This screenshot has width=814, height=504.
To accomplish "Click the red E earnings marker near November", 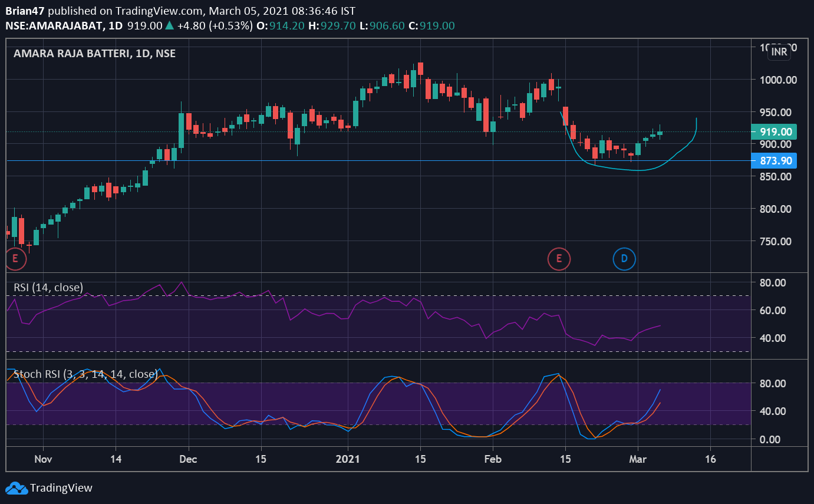I will (15, 258).
